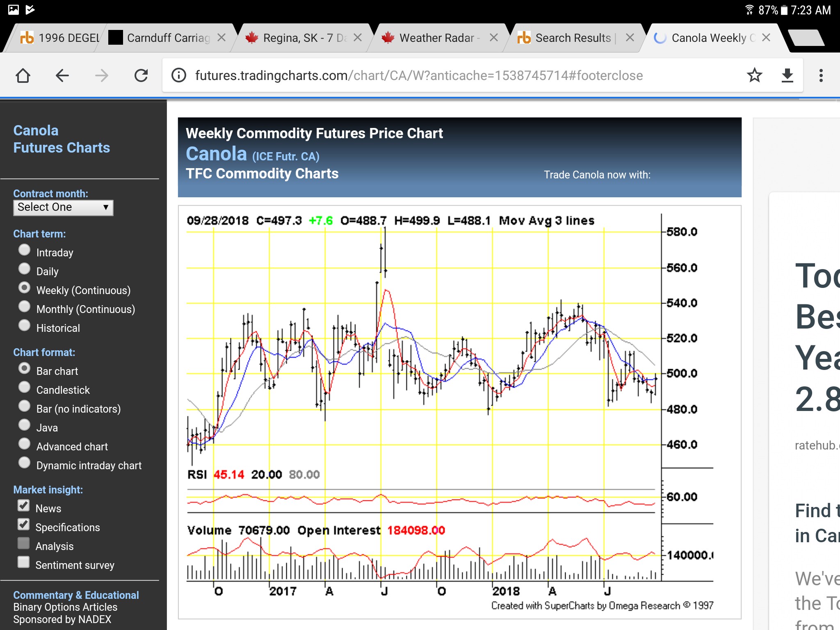Uncheck the News checkbox

(x=24, y=506)
